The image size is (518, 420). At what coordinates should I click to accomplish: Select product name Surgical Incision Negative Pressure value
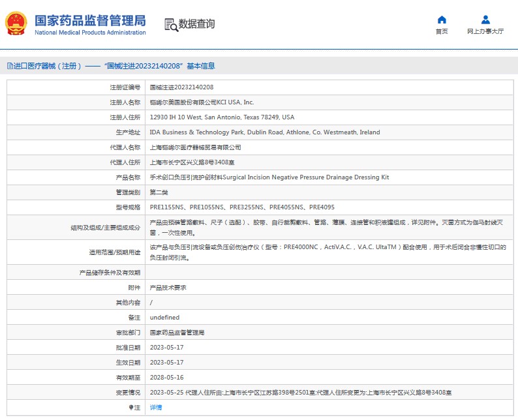(269, 177)
